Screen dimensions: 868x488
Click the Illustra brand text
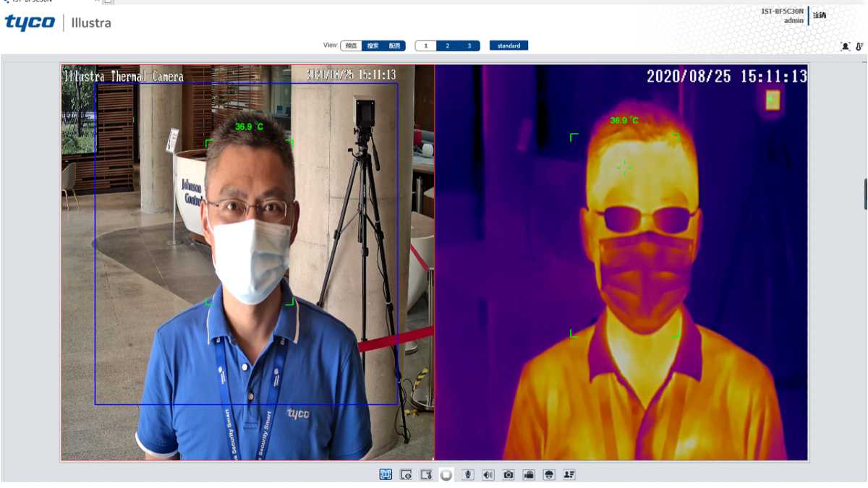(91, 23)
